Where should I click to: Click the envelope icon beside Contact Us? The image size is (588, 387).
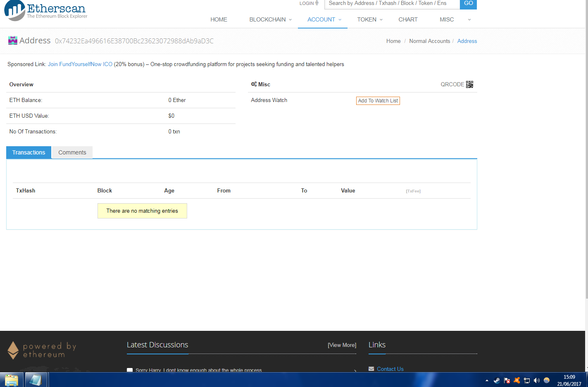[371, 369]
